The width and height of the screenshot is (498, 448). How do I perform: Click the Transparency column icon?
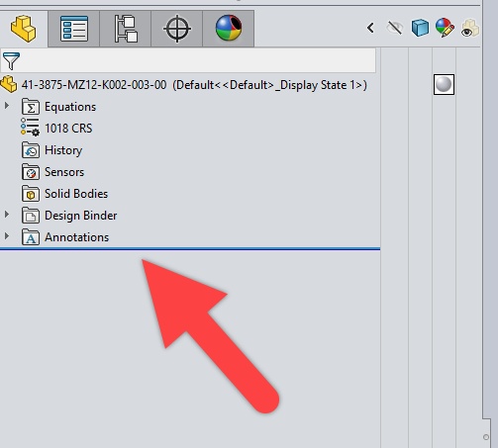469,28
